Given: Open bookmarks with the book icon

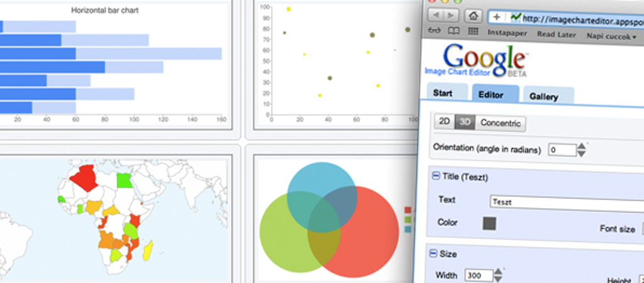Looking at the screenshot, I should [x=454, y=31].
